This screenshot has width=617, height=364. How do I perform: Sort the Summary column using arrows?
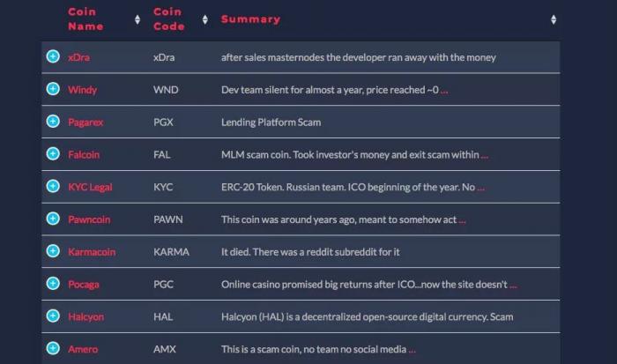point(554,19)
